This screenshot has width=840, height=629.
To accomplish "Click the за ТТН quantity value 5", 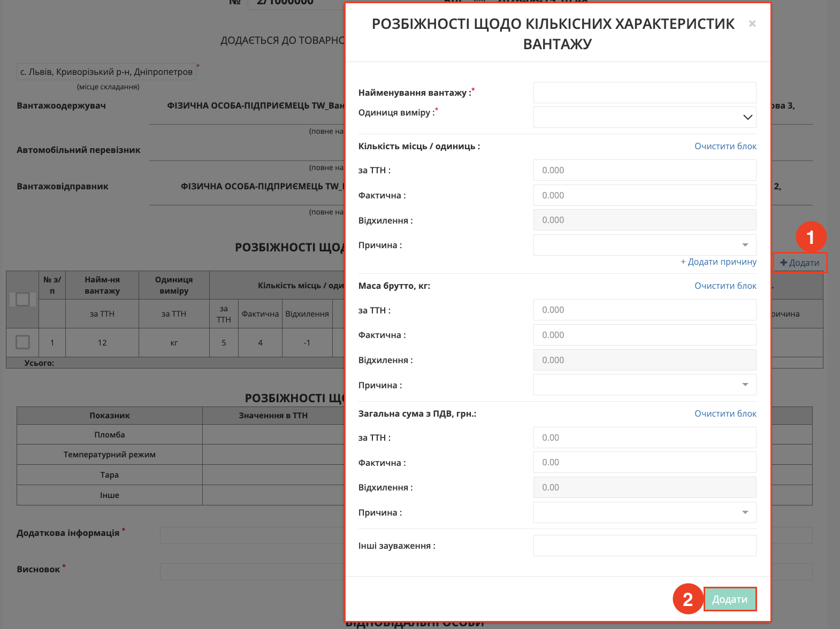I will [224, 343].
